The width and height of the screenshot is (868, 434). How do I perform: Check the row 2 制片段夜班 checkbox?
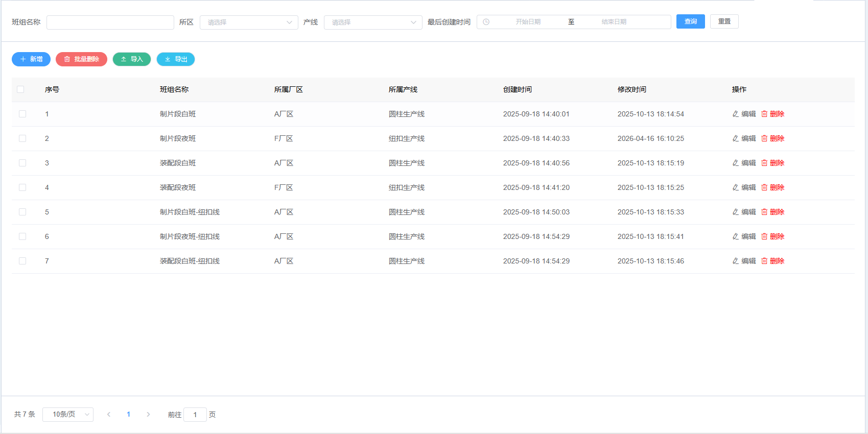[x=22, y=138]
